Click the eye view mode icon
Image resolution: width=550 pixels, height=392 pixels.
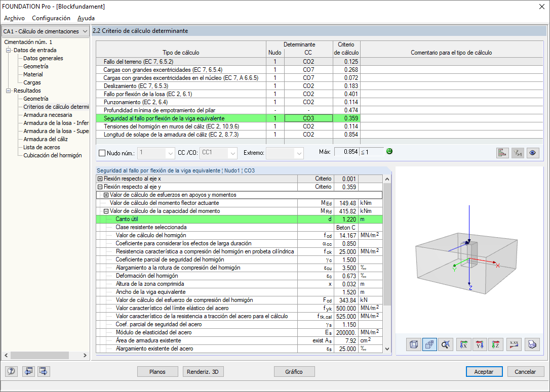pos(533,153)
